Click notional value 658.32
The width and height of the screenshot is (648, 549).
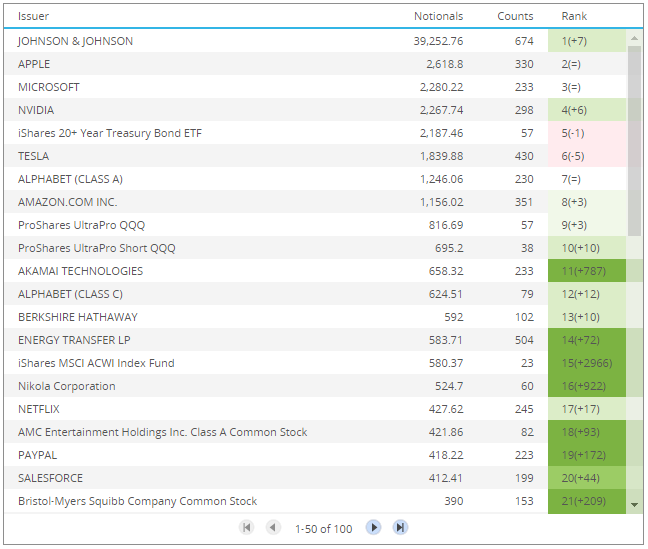pos(446,271)
